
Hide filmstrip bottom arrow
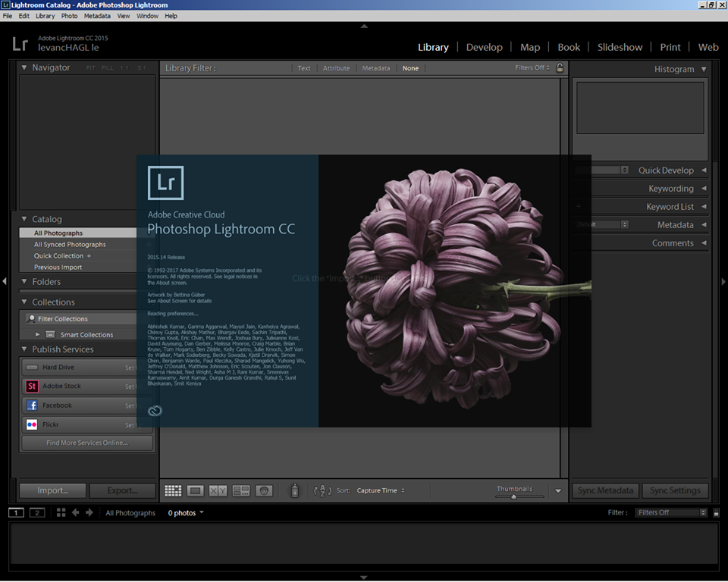point(364,577)
